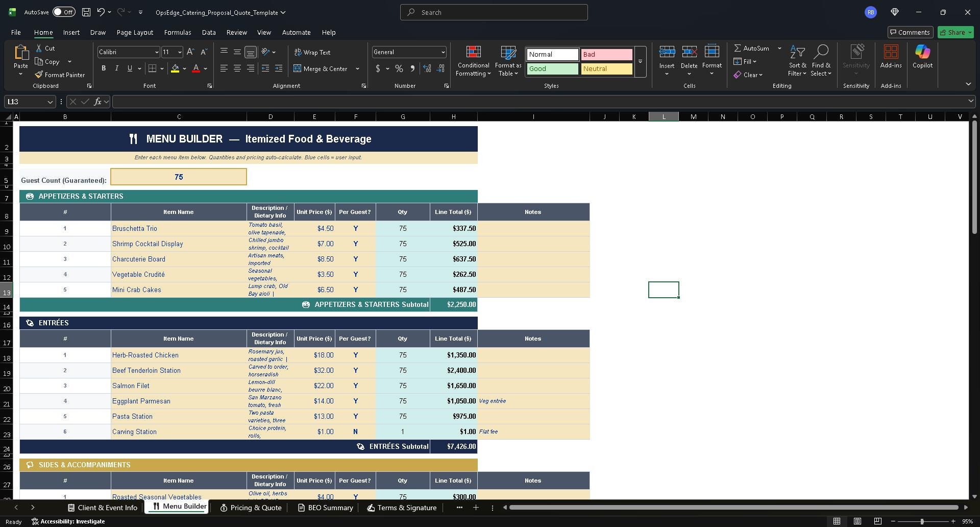
Task: Click into the formula bar
Action: click(x=541, y=102)
